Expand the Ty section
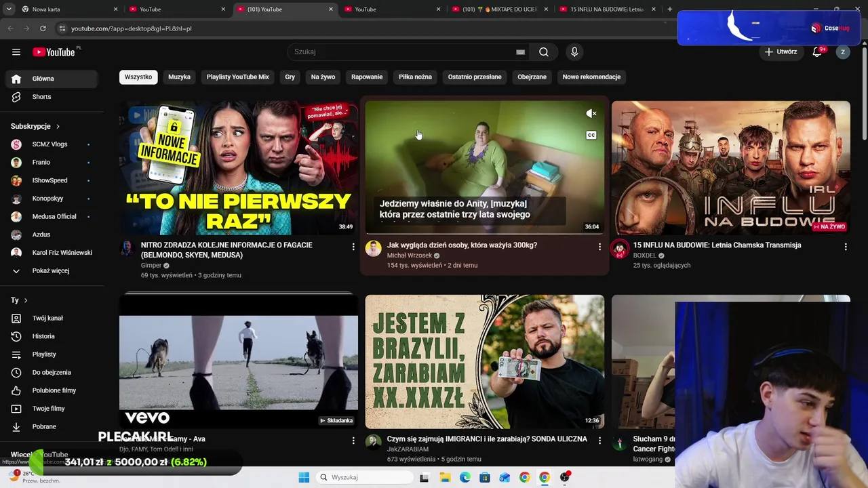868x488 pixels. 20,300
